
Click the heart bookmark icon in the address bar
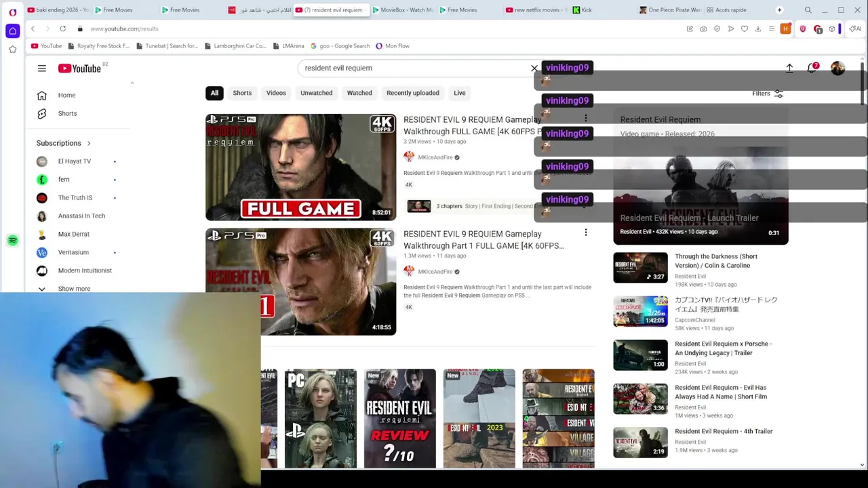[745, 28]
